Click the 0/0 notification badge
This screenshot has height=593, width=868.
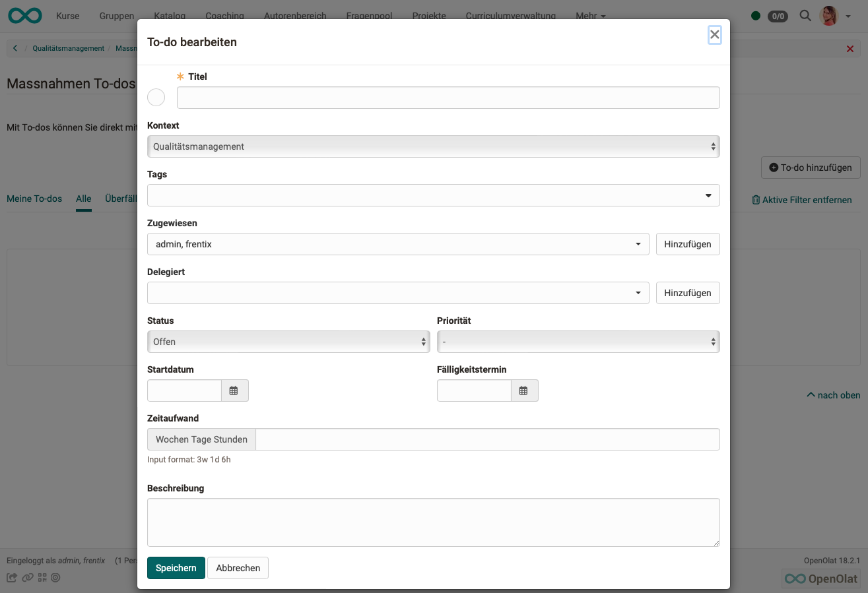(778, 16)
